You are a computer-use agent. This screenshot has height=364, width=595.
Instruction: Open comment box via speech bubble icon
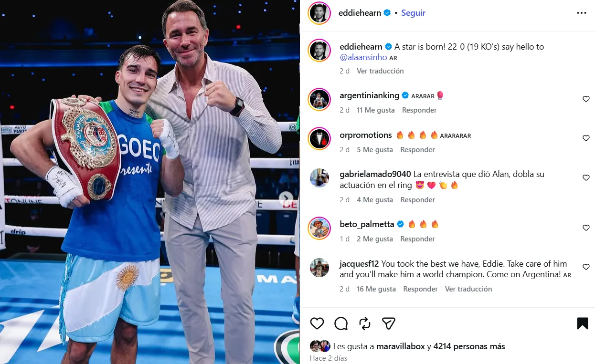(x=341, y=323)
